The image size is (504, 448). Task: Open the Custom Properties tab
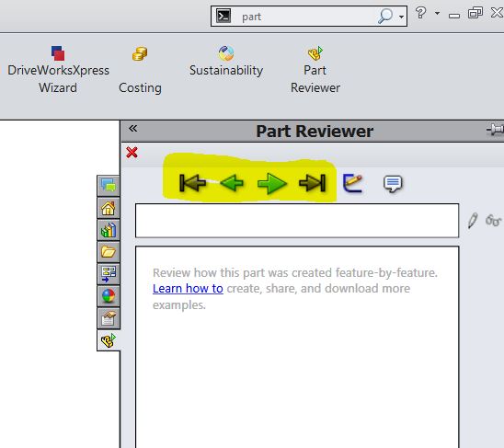pyautogui.click(x=109, y=318)
